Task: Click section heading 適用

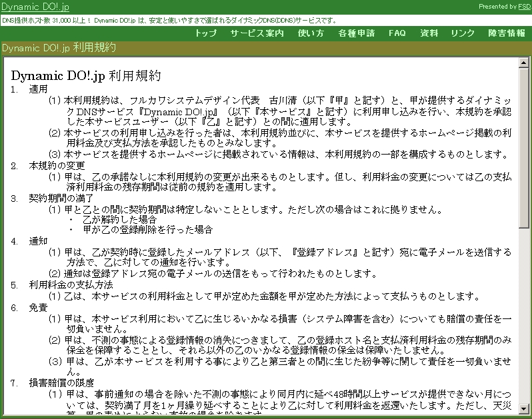Action: tap(38, 89)
